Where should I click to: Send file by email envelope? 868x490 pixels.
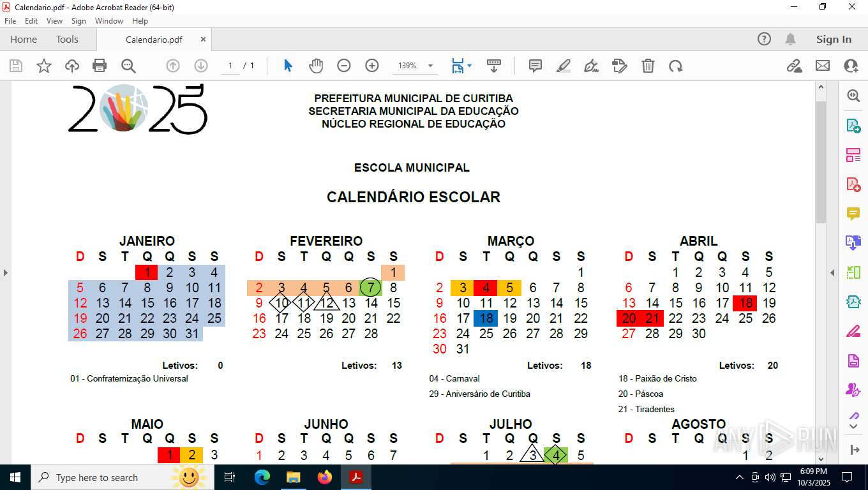(823, 66)
